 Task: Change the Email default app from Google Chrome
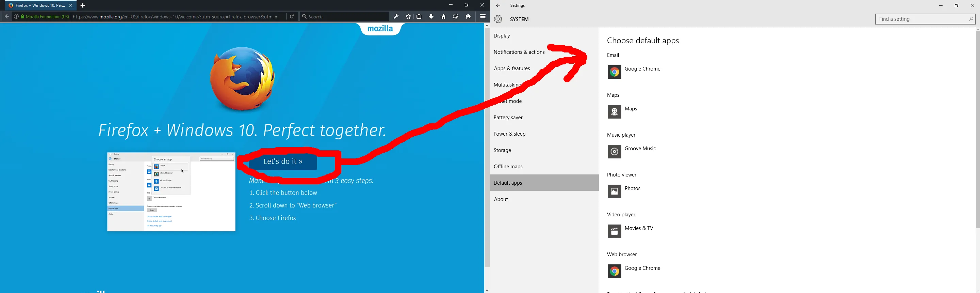pos(634,72)
